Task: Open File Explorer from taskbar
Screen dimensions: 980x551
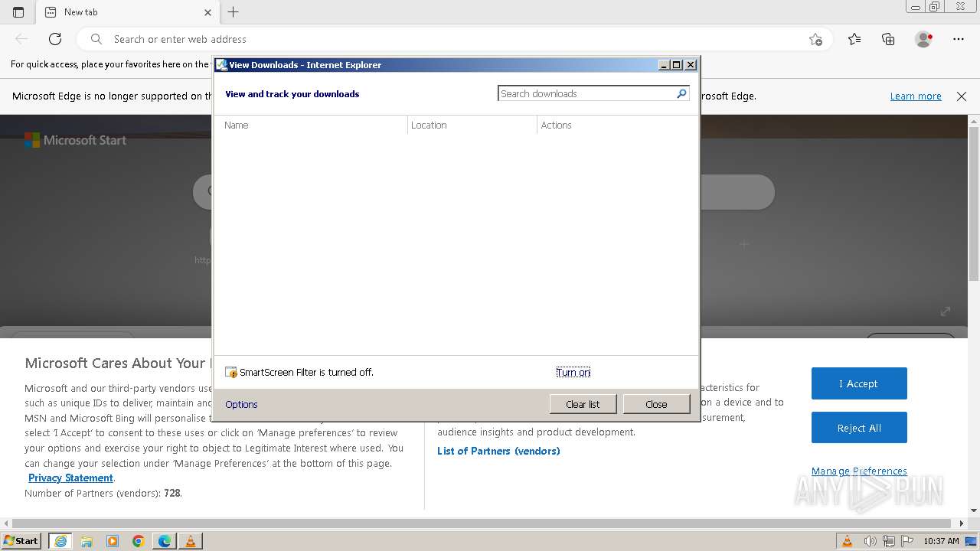Action: (x=87, y=541)
